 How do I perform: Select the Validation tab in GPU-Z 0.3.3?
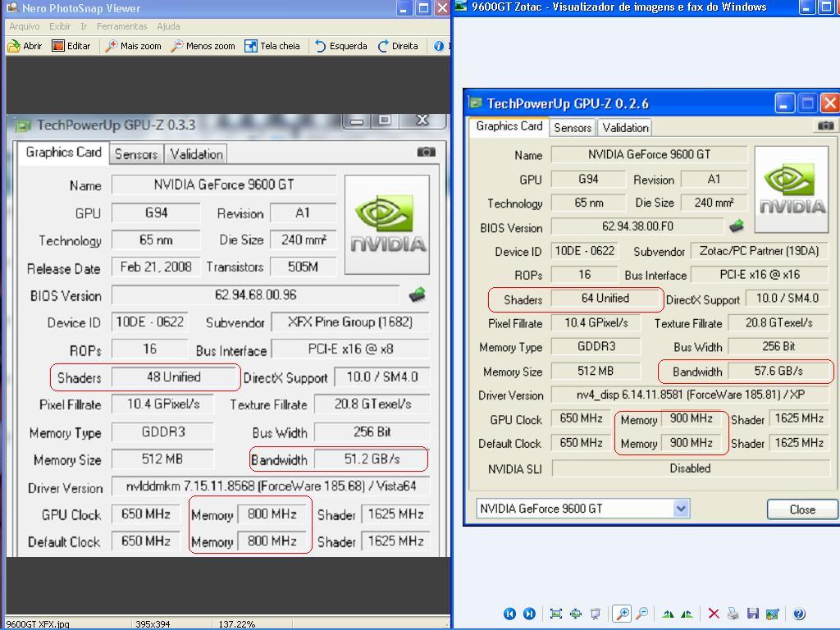click(196, 154)
